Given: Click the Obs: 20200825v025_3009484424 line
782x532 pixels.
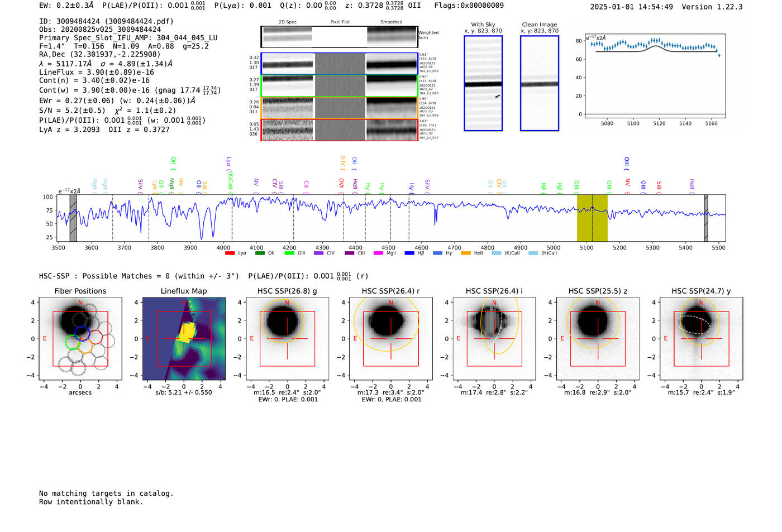Looking at the screenshot, I should coord(100,30).
